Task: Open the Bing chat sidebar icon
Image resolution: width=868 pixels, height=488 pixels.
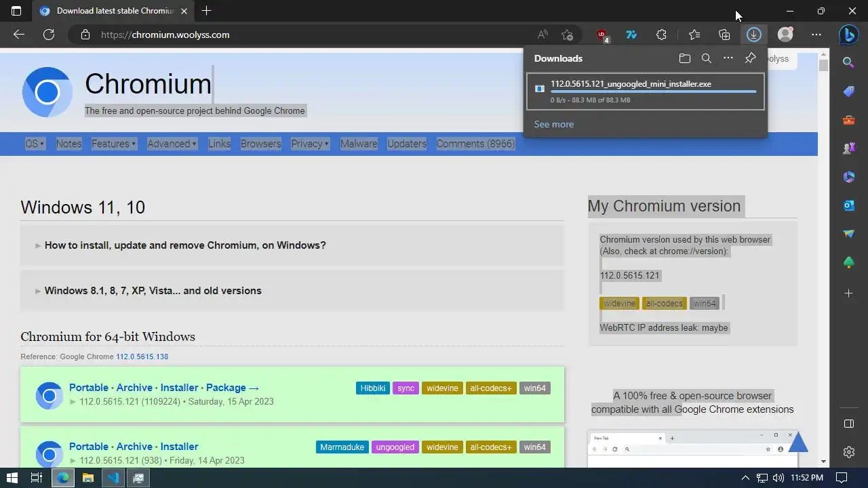Action: (849, 35)
